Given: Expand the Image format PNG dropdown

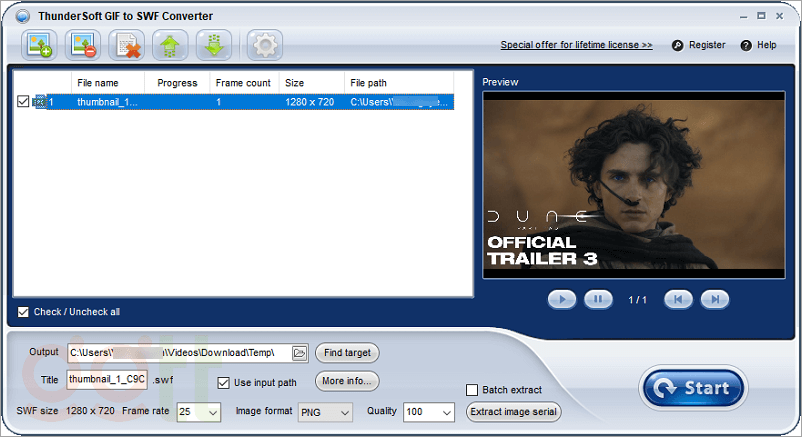Looking at the screenshot, I should (x=343, y=412).
